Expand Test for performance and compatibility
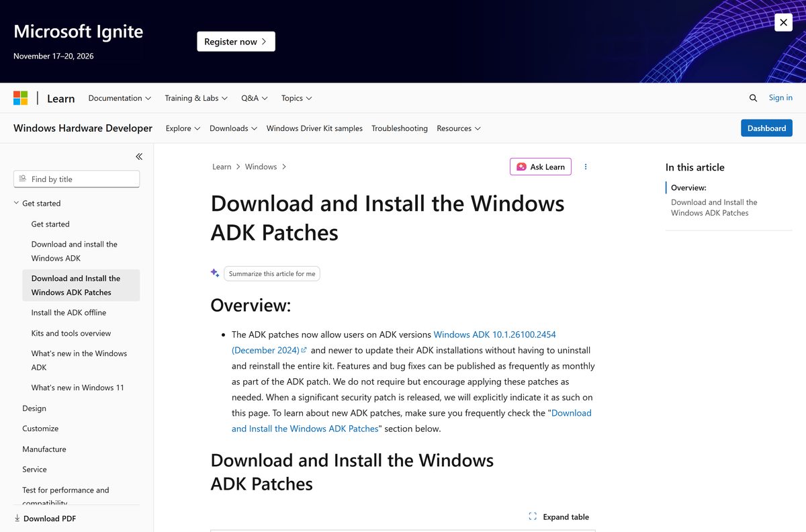The image size is (806, 532). click(x=66, y=496)
